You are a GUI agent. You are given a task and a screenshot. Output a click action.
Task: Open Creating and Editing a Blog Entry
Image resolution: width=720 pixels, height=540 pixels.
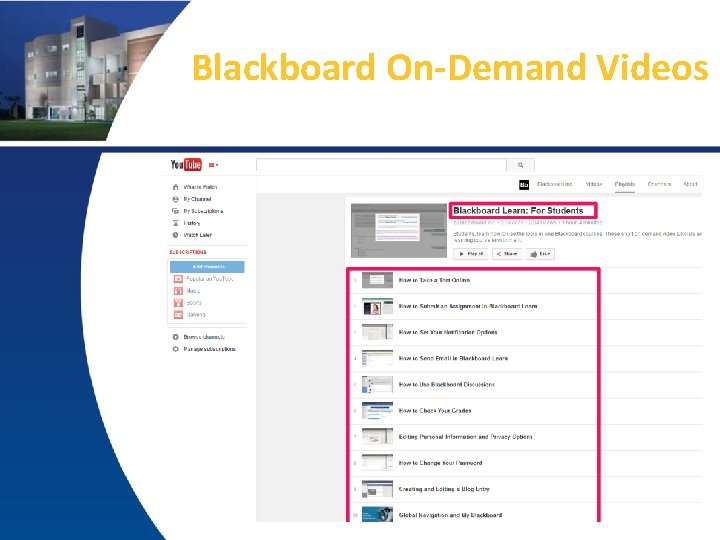point(444,489)
